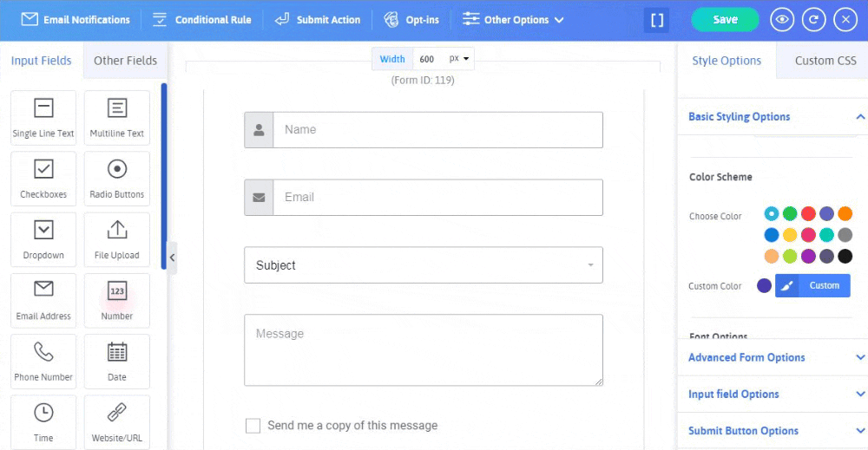Open Submit Action settings
The width and height of the screenshot is (868, 450).
coord(317,20)
